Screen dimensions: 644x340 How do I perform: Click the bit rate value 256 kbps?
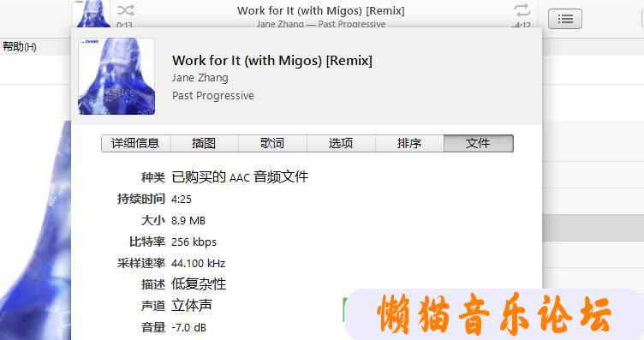click(x=194, y=242)
